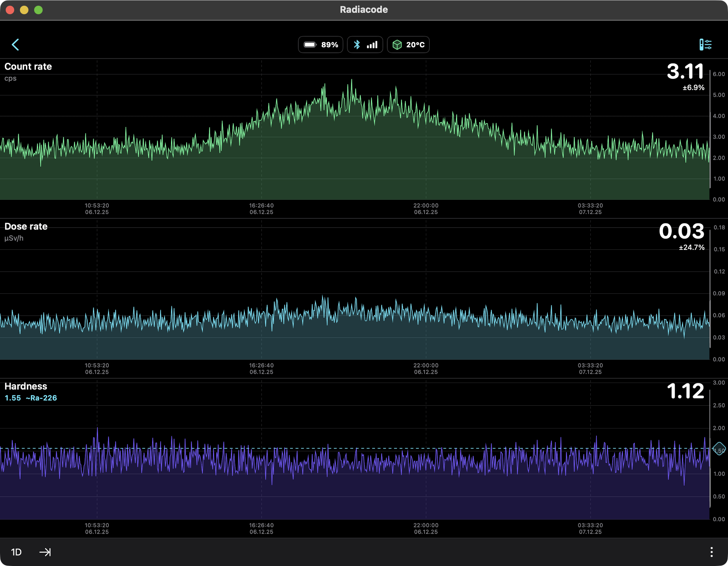This screenshot has width=728, height=566.
Task: Open the three-dot more options menu
Action: pyautogui.click(x=711, y=552)
